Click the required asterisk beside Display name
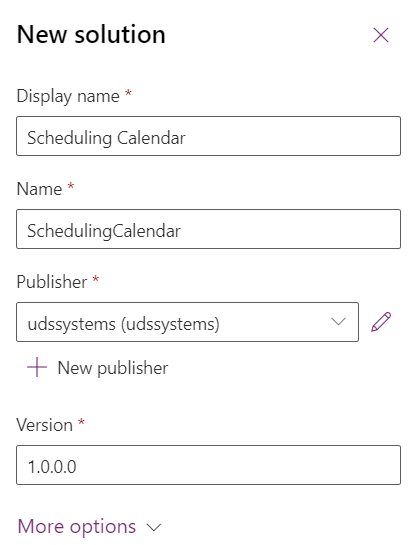 click(x=128, y=93)
